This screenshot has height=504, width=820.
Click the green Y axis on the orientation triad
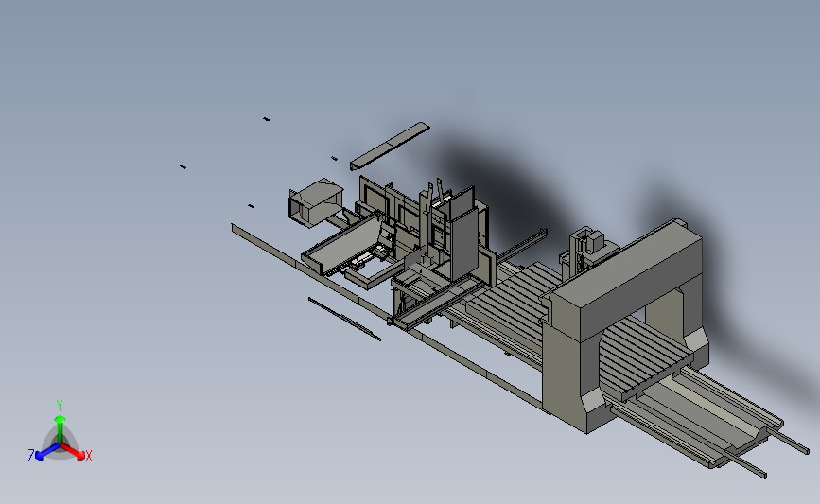click(x=60, y=423)
